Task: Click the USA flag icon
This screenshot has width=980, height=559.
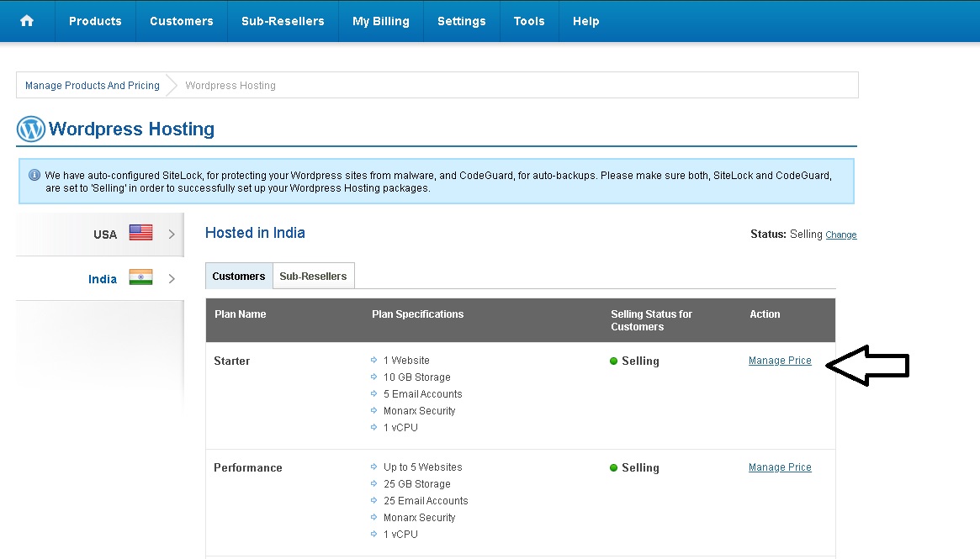Action: tap(140, 232)
